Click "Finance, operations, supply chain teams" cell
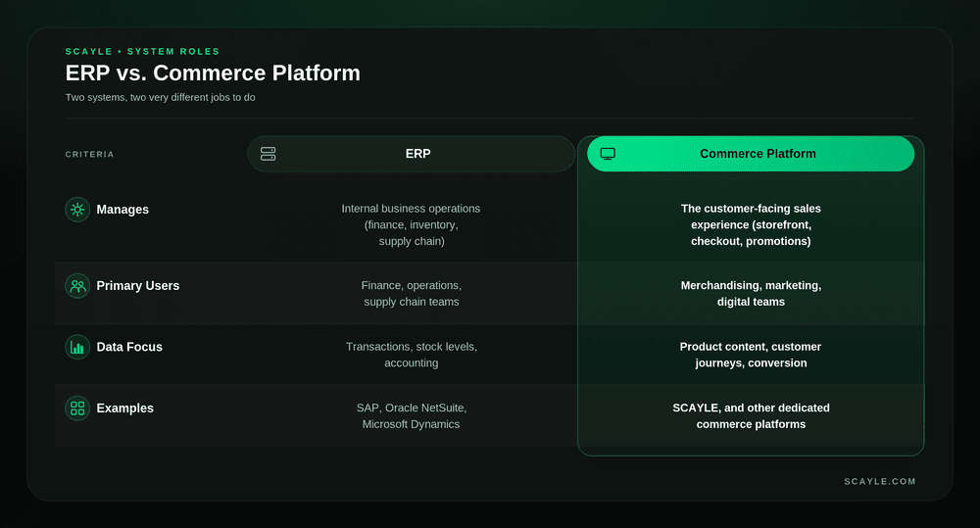The image size is (980, 528). click(412, 294)
